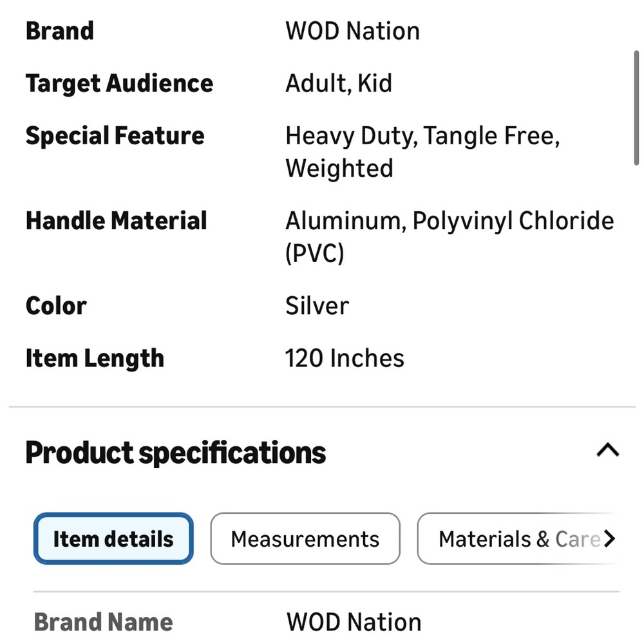This screenshot has height=644, width=644.
Task: Select the Target Audience label
Action: click(119, 84)
